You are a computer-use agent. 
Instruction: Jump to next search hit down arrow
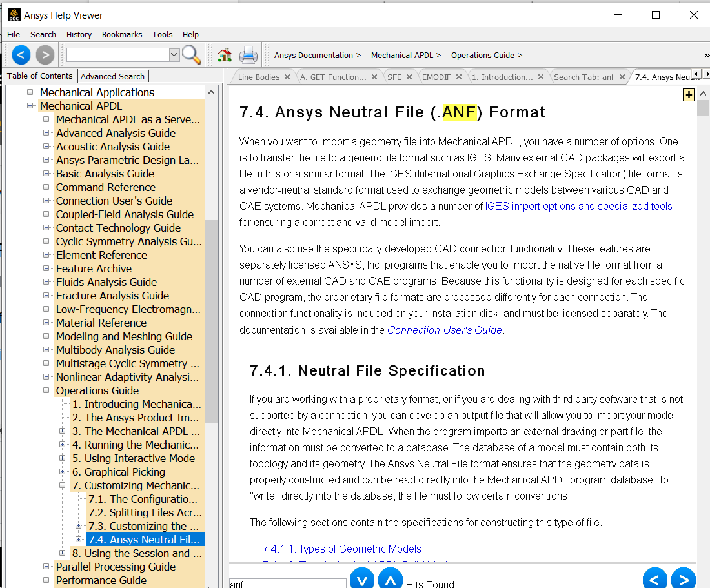(x=362, y=580)
